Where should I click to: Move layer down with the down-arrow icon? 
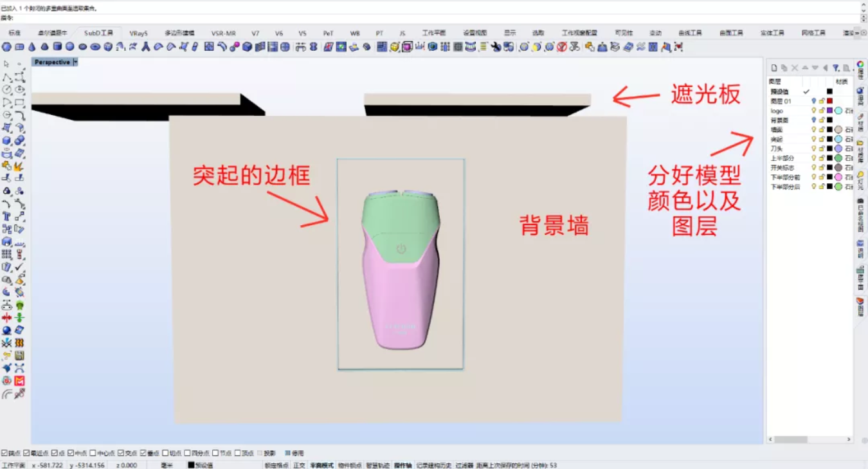tap(815, 68)
